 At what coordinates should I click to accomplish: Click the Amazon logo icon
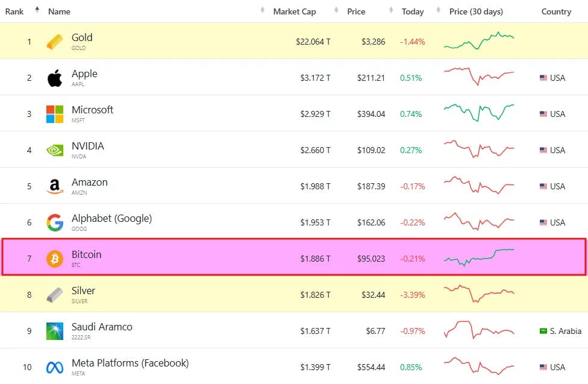[x=55, y=186]
